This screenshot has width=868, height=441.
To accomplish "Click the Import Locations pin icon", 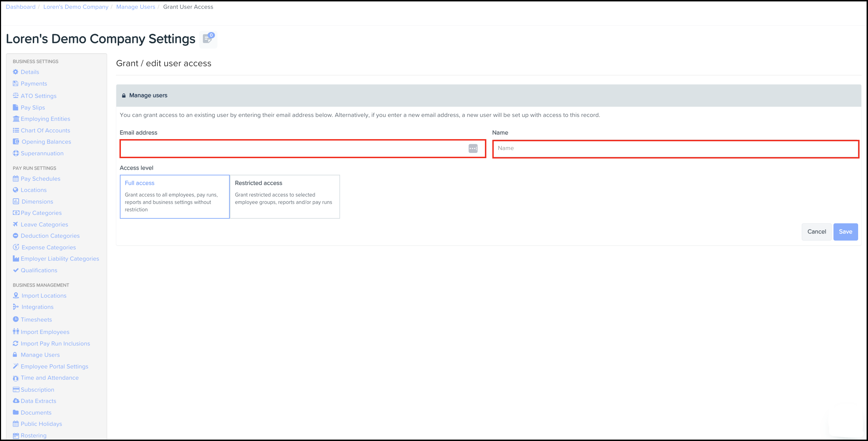I will click(16, 296).
